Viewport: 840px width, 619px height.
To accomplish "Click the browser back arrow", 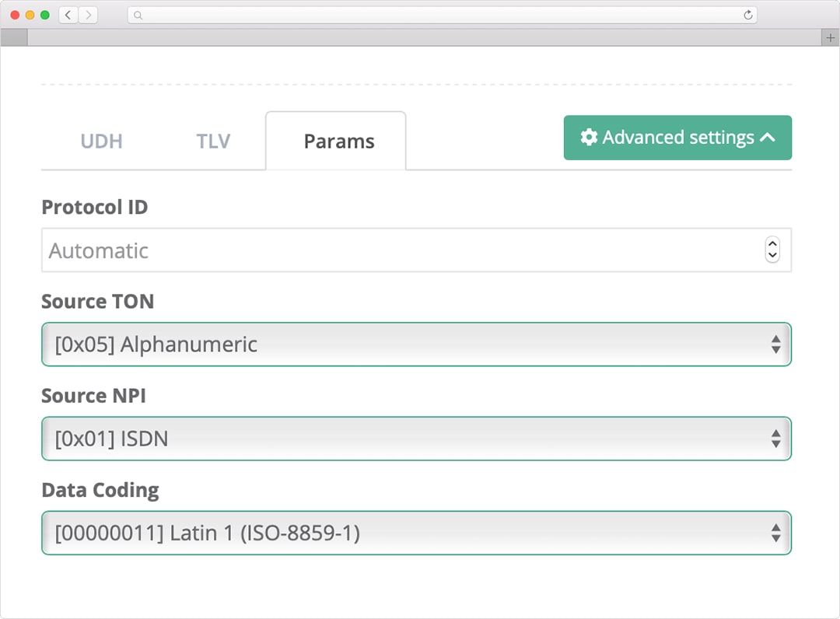I will pyautogui.click(x=68, y=15).
